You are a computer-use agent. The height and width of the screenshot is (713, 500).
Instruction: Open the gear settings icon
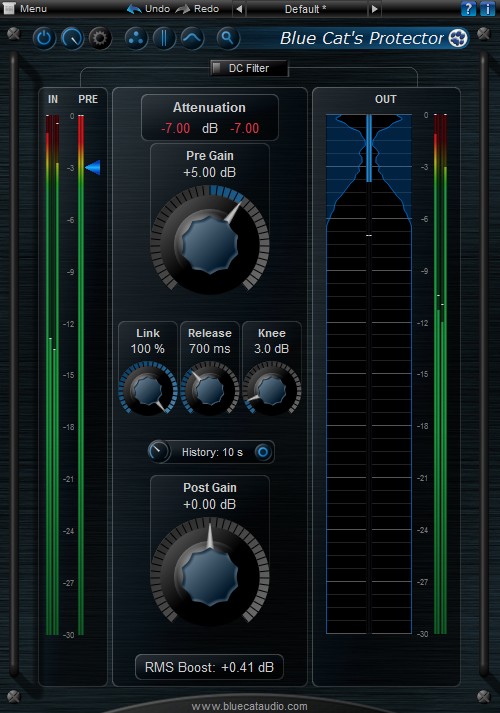coord(100,38)
